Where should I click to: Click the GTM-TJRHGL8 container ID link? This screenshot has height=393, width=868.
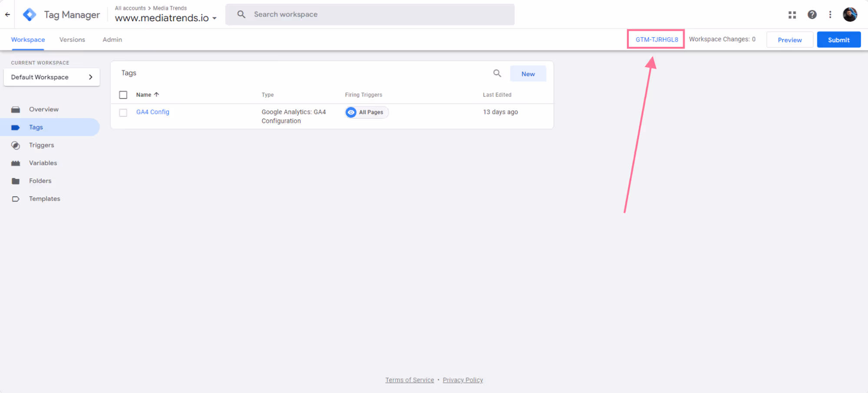coord(657,40)
